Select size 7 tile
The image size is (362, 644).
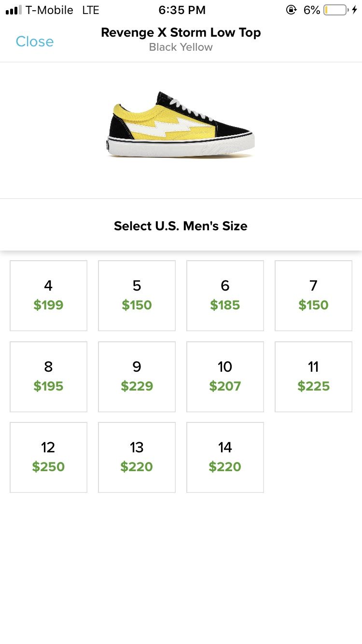313,295
